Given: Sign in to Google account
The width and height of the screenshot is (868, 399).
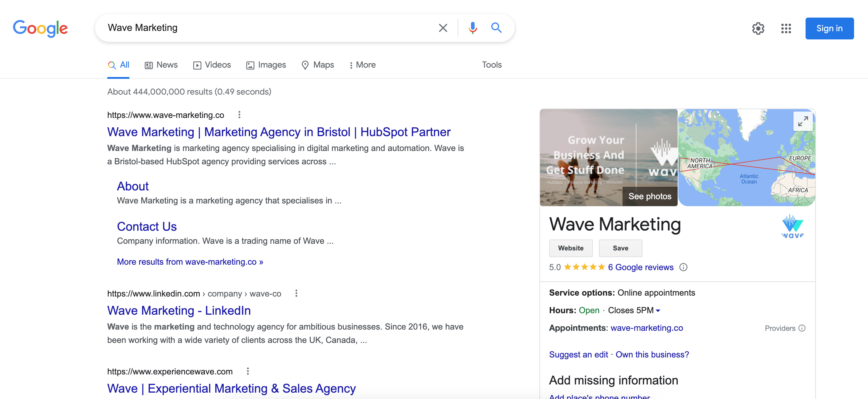Looking at the screenshot, I should (829, 29).
